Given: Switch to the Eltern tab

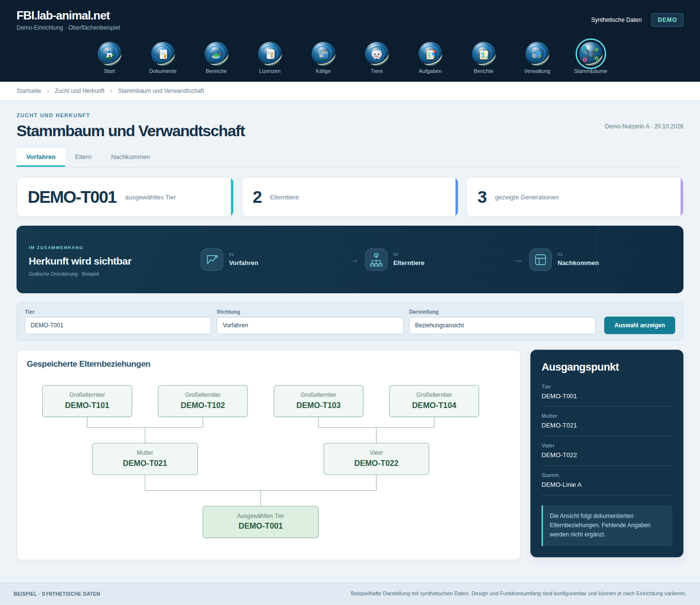Looking at the screenshot, I should [x=83, y=157].
